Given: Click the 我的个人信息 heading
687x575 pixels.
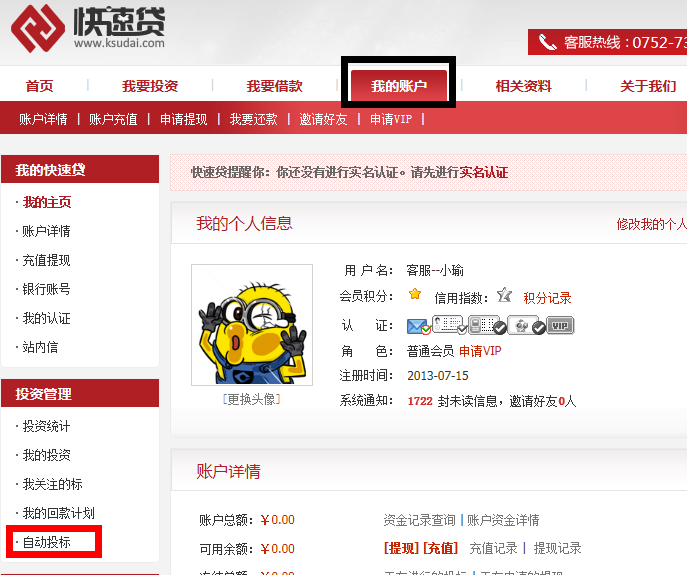Looking at the screenshot, I should (x=244, y=224).
